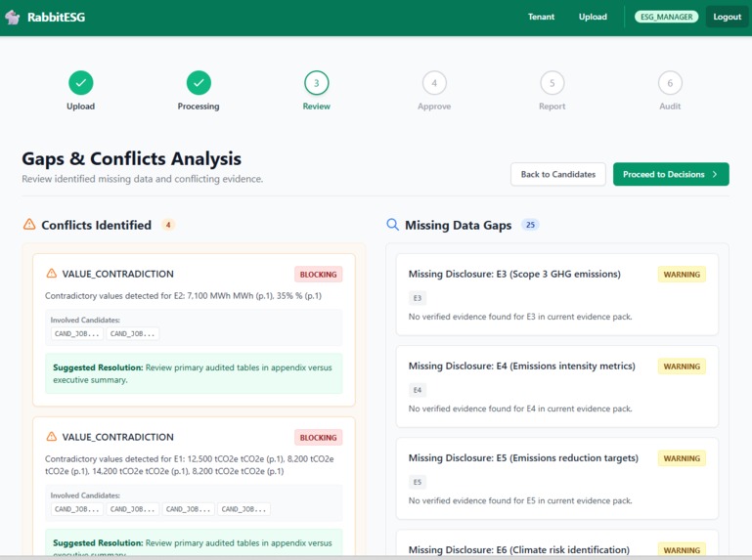This screenshot has width=752, height=560.
Task: Click the E4 tag chip
Action: pyautogui.click(x=418, y=390)
